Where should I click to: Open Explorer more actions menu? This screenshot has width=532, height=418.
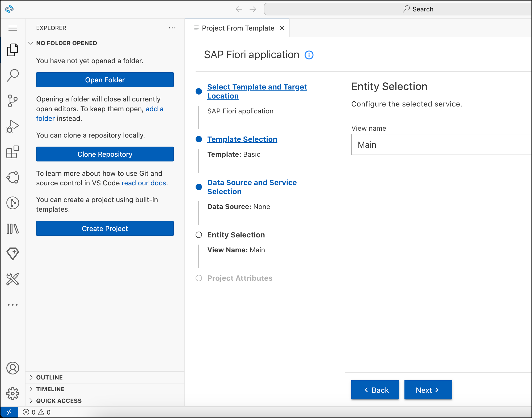tap(172, 28)
